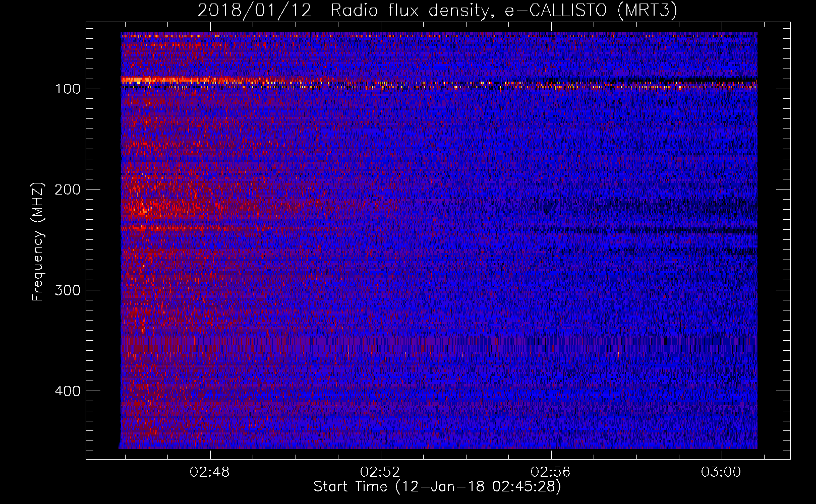Image resolution: width=816 pixels, height=504 pixels.
Task: Click the plot title '2018/01/12 Radio flux density'
Action: point(437,11)
